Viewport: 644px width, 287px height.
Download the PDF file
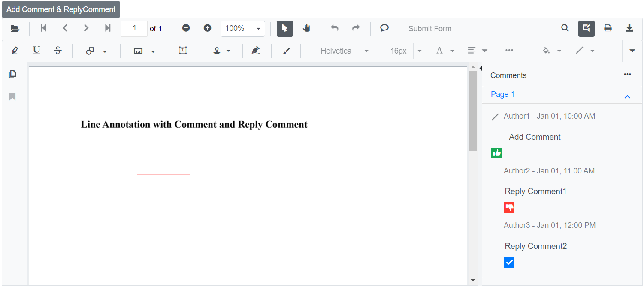[629, 28]
